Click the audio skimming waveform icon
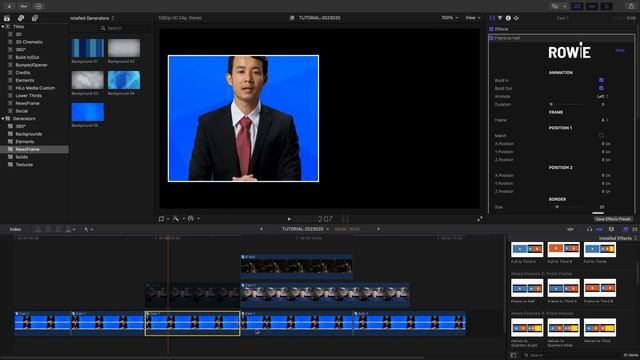The image size is (640, 360). (570, 229)
